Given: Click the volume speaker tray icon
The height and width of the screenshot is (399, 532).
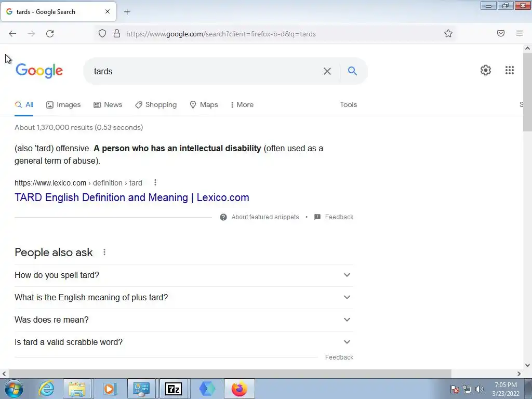Looking at the screenshot, I should (480, 389).
